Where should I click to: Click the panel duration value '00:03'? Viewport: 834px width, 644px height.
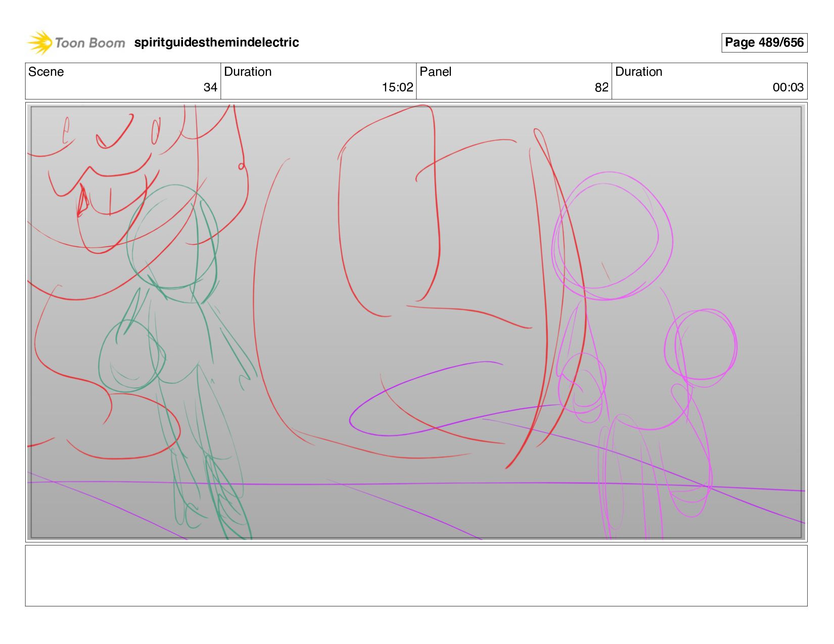click(788, 87)
